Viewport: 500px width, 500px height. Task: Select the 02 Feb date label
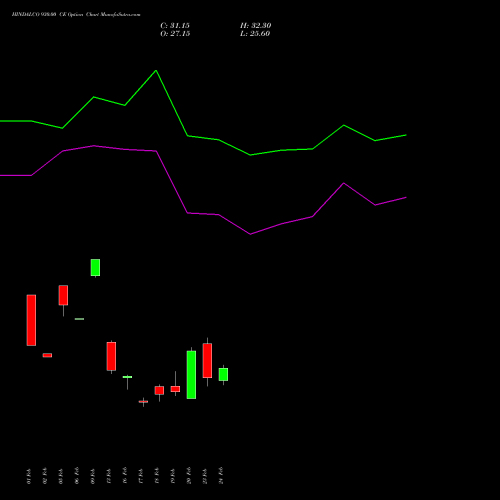point(45,476)
